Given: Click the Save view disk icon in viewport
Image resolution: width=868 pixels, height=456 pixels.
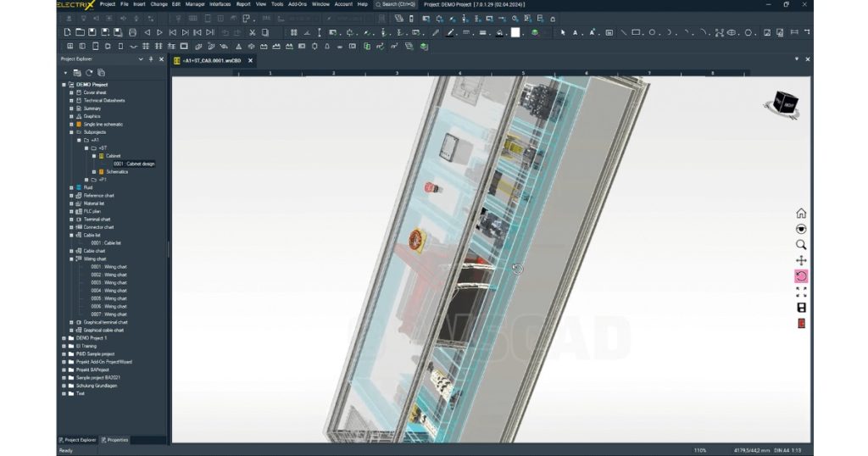Looking at the screenshot, I should coord(801,307).
